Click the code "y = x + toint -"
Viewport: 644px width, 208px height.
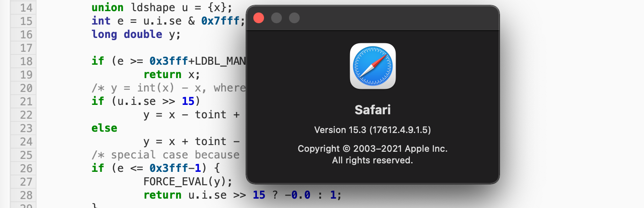pyautogui.click(x=191, y=141)
